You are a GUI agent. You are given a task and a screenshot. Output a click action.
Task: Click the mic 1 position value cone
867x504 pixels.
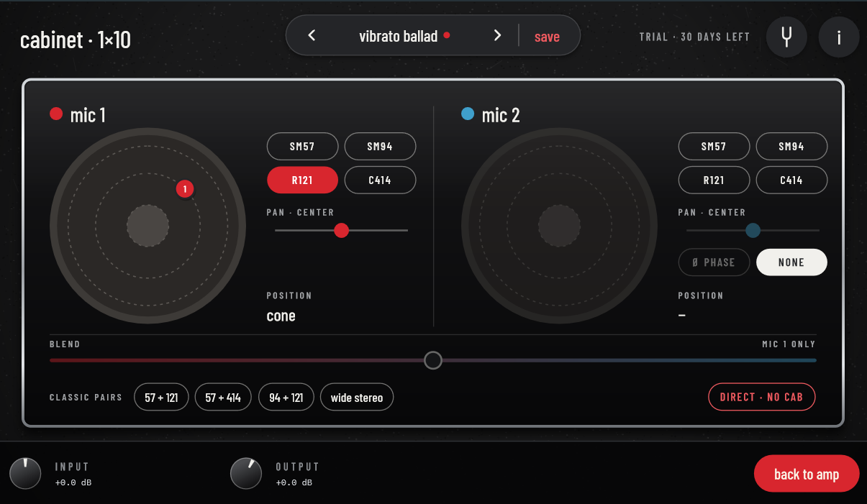click(x=281, y=316)
